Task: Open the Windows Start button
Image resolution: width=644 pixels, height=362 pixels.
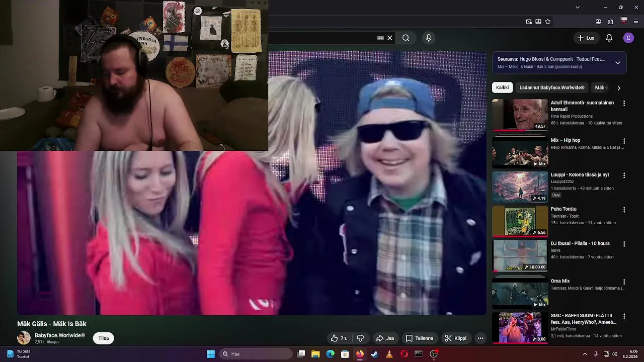Action: tap(211, 354)
